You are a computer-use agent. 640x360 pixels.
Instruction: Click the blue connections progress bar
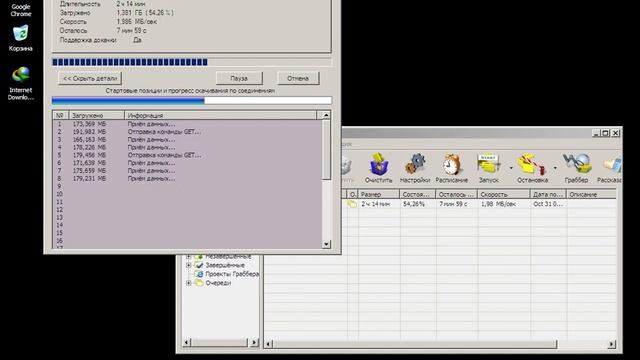pyautogui.click(x=192, y=100)
